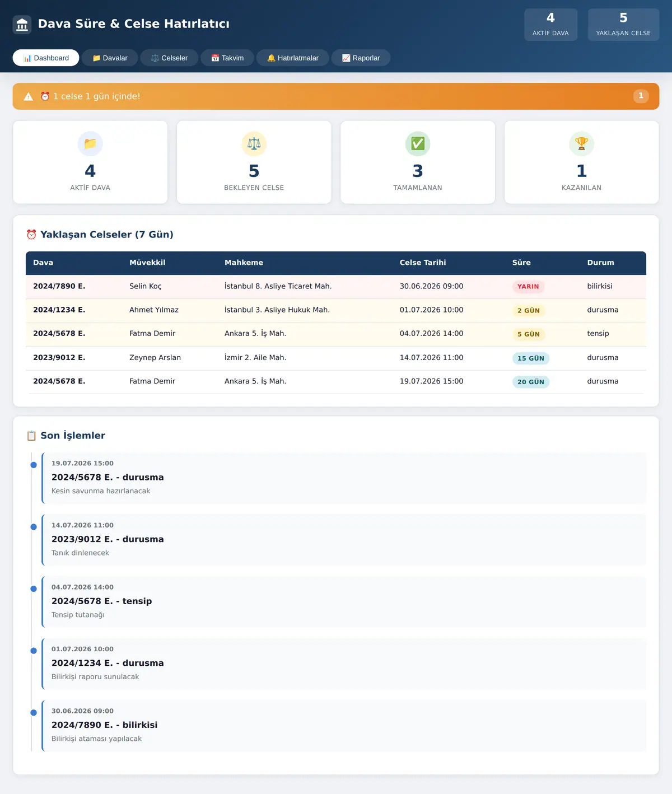This screenshot has width=672, height=794.
Task: Open the 'Tanık dinlenecek' timeline entry
Action: [344, 540]
